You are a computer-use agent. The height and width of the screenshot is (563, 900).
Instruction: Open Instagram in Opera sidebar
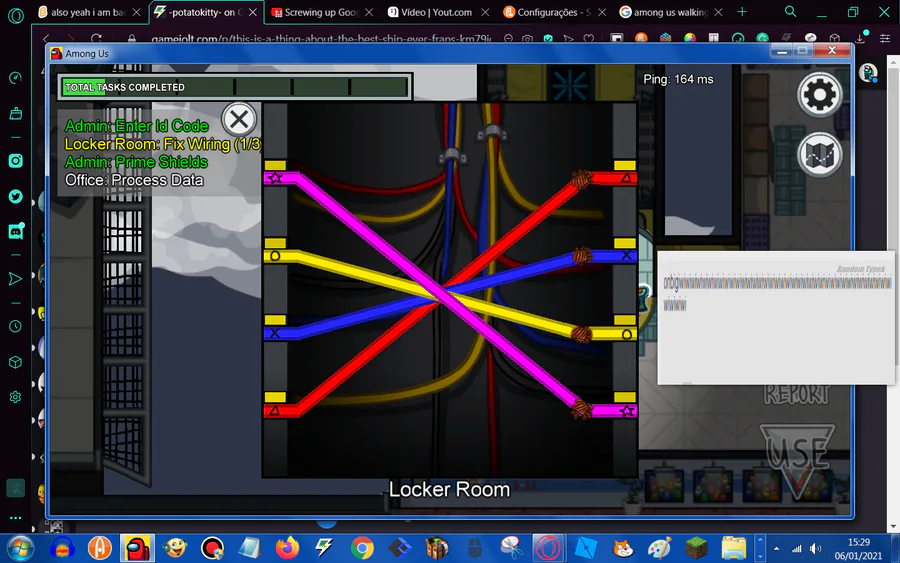click(15, 161)
